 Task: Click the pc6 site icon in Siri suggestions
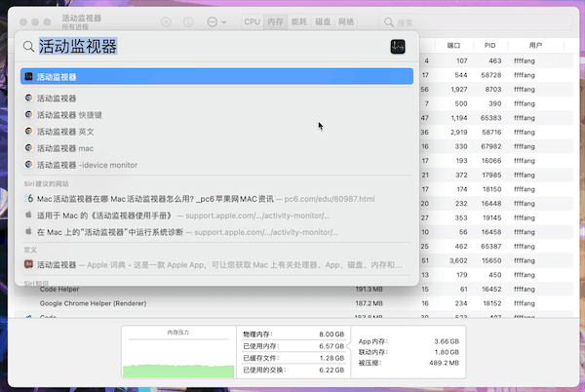pos(28,198)
